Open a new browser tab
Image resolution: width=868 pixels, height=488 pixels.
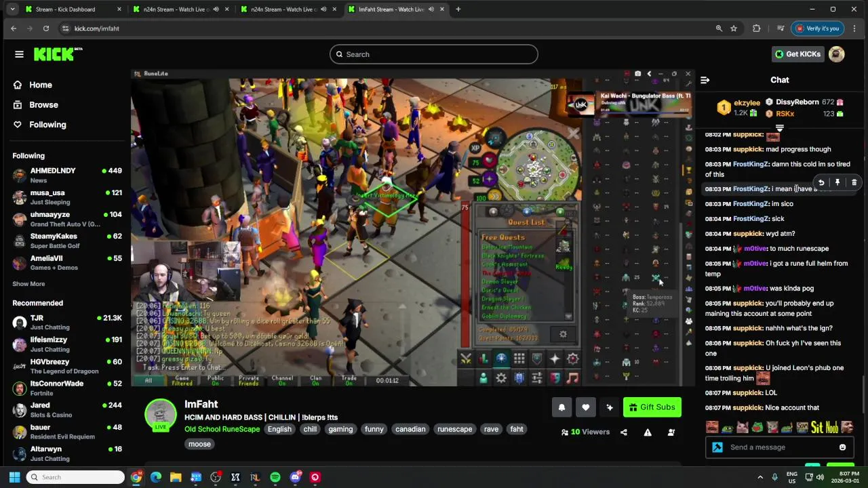[458, 9]
